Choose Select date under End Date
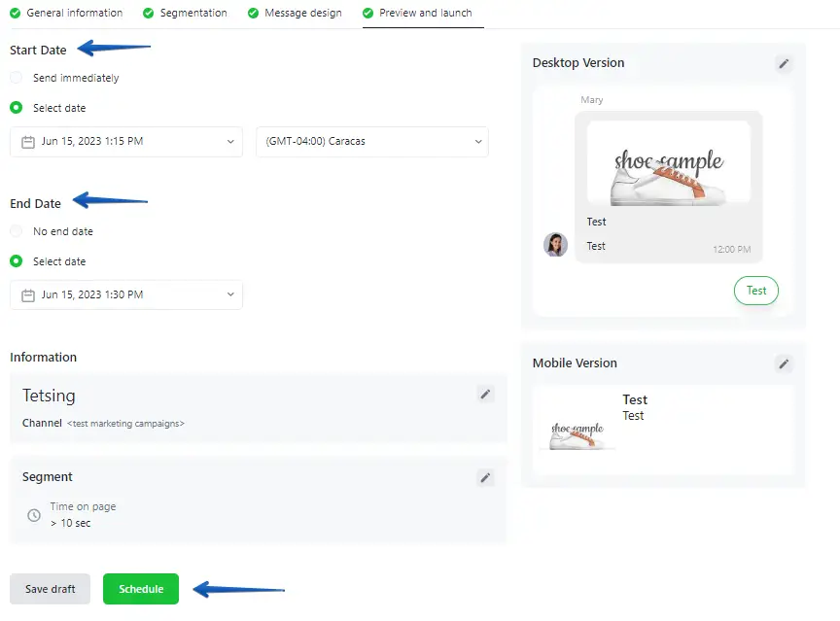Viewport: 840px width, 621px height. pyautogui.click(x=17, y=261)
